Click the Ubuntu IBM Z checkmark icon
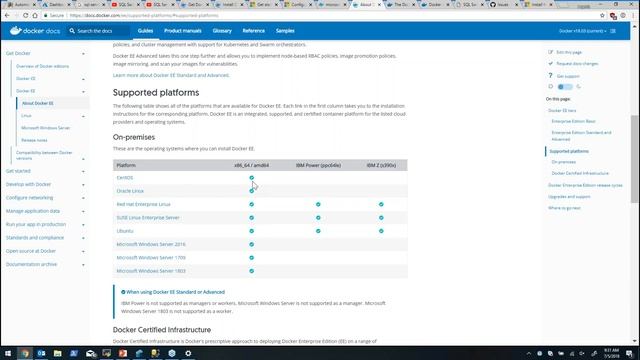 point(381,231)
